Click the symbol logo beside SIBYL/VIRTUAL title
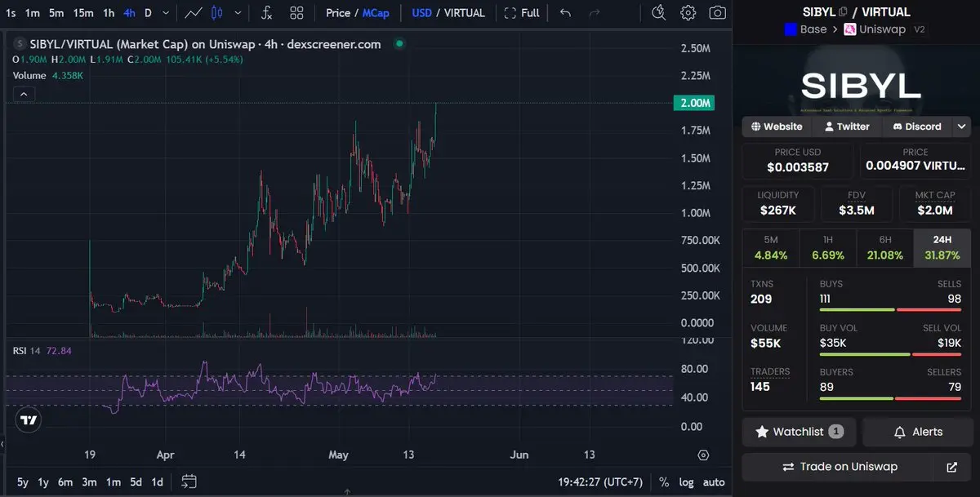The image size is (980, 497). click(20, 45)
